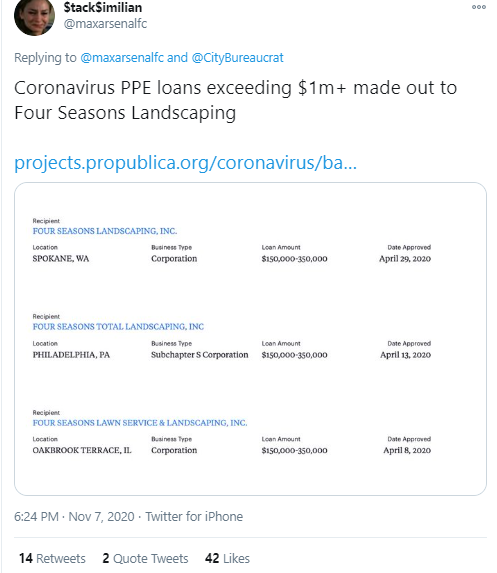View the 2 Quote Tweets list
Screen dimensions: 497x573
(145, 558)
